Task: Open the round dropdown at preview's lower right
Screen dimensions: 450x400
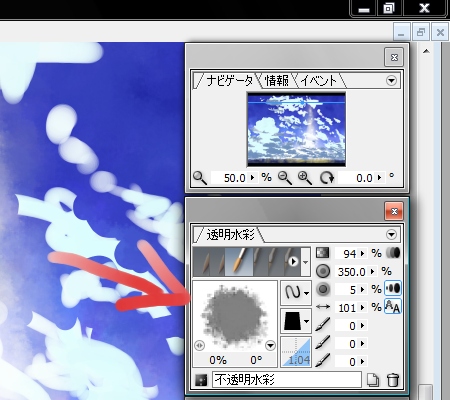Action: click(x=270, y=346)
